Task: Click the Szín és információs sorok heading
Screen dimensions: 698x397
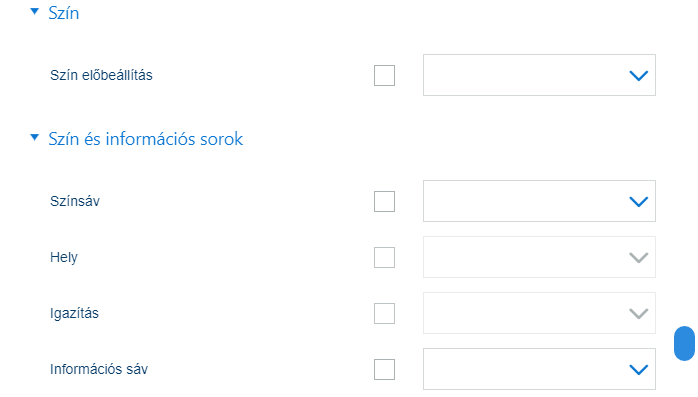Action: click(x=146, y=139)
